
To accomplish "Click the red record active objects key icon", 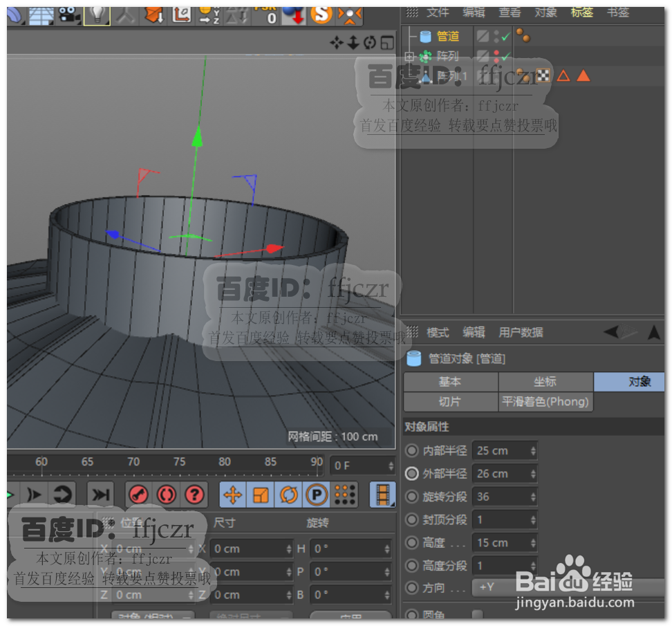I will click(x=138, y=495).
